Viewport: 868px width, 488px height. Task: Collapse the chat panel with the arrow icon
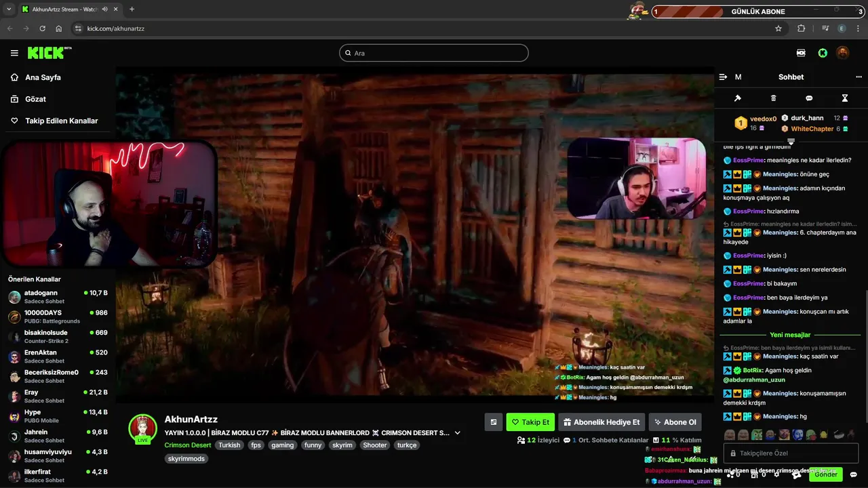723,77
